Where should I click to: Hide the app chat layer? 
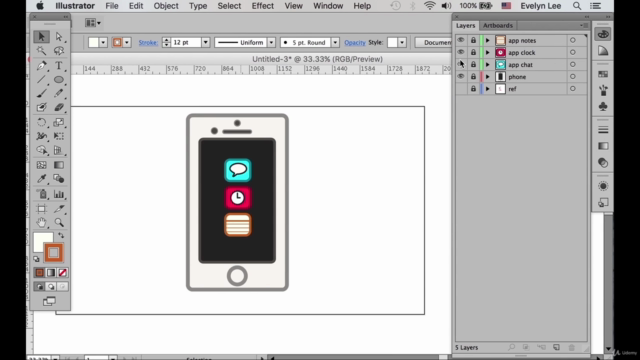pos(461,64)
